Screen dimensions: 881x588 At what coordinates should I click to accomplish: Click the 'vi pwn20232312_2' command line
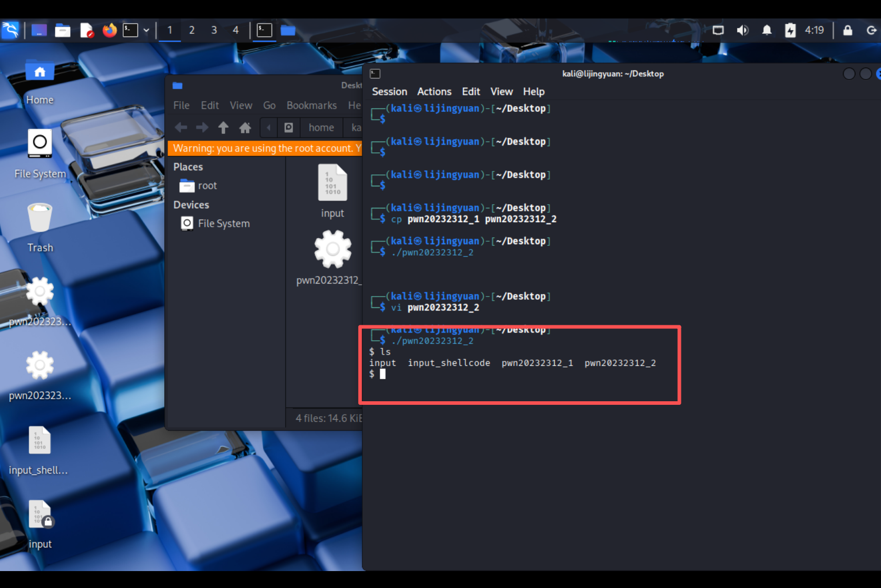(435, 307)
